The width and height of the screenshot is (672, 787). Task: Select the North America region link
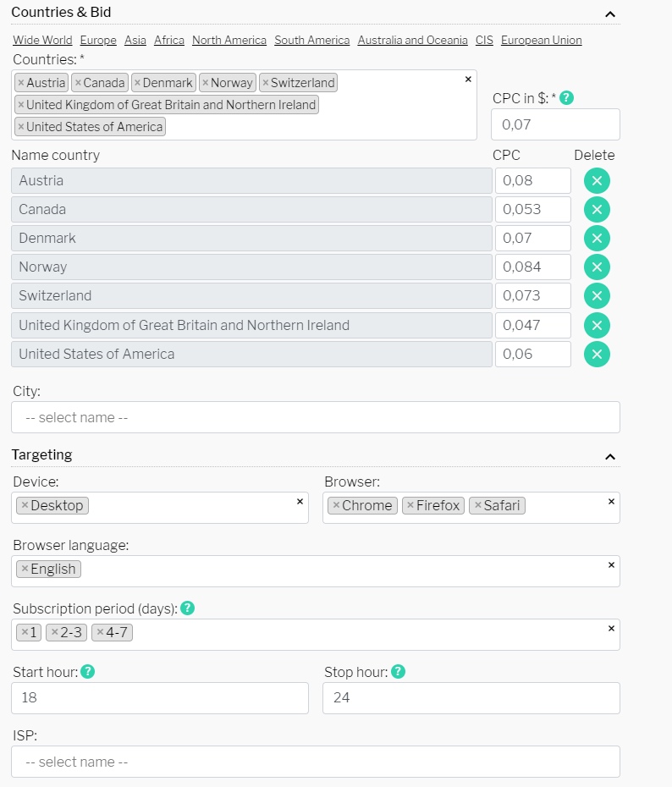(x=229, y=40)
